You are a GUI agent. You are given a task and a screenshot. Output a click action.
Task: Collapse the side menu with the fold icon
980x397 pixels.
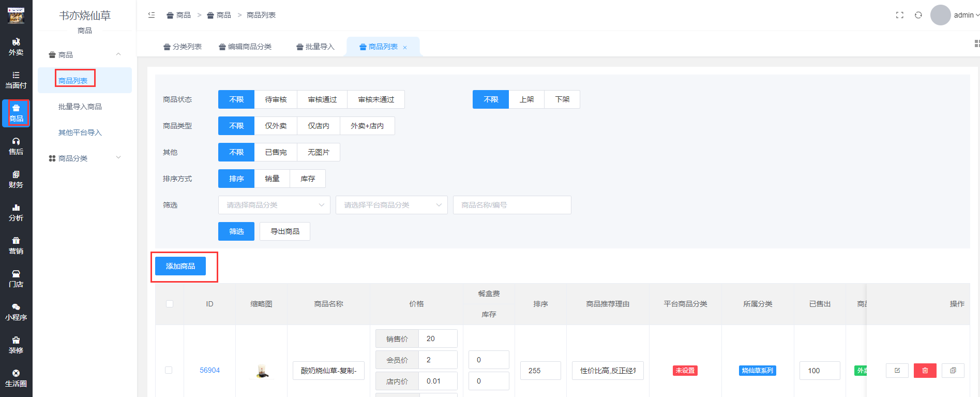pyautogui.click(x=152, y=15)
